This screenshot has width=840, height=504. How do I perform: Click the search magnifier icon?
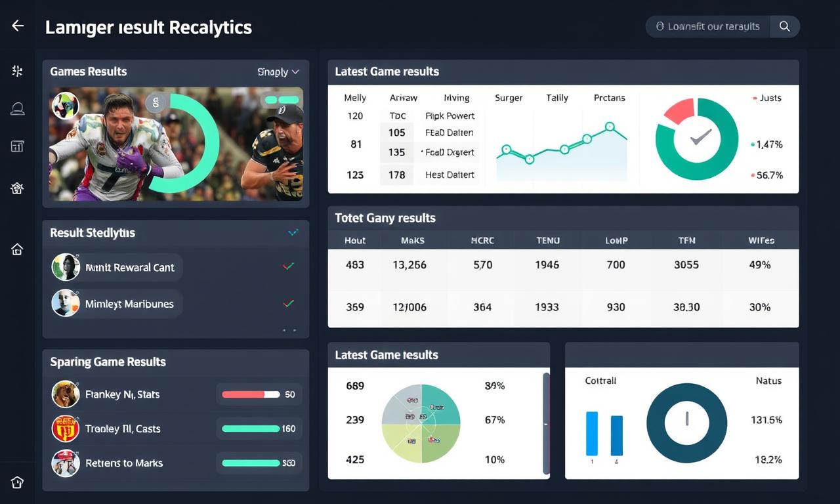[784, 26]
